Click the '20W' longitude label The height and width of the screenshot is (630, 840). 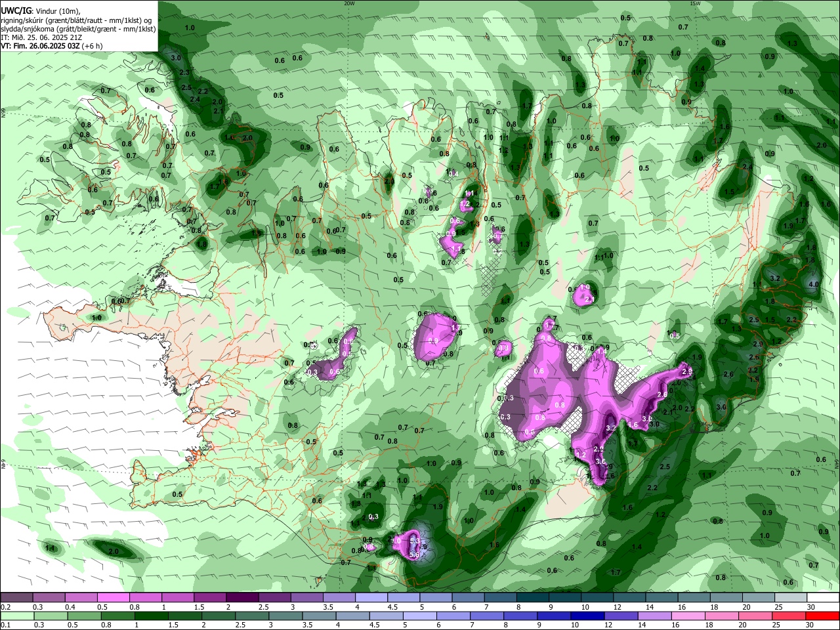(x=349, y=3)
